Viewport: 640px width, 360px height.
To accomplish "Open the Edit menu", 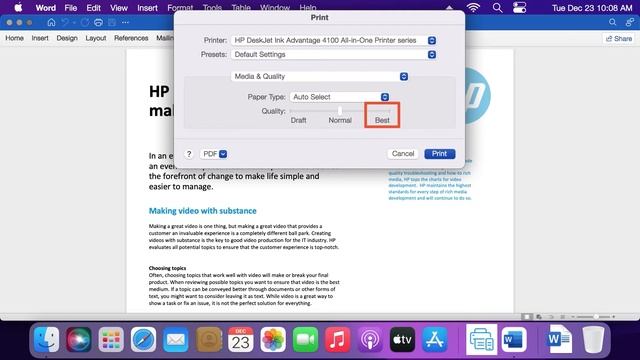I will [x=93, y=8].
